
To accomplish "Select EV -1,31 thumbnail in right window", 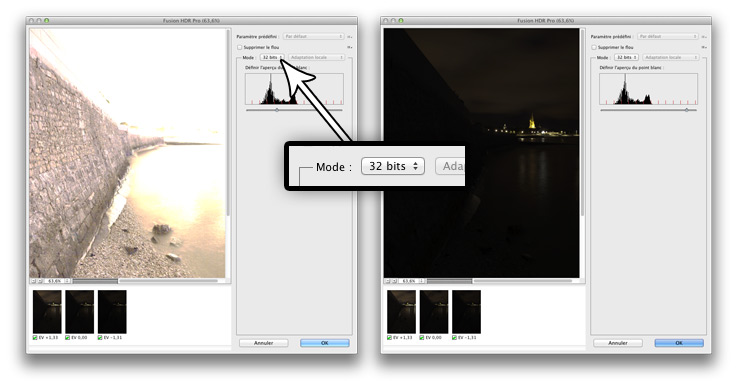I will (467, 312).
